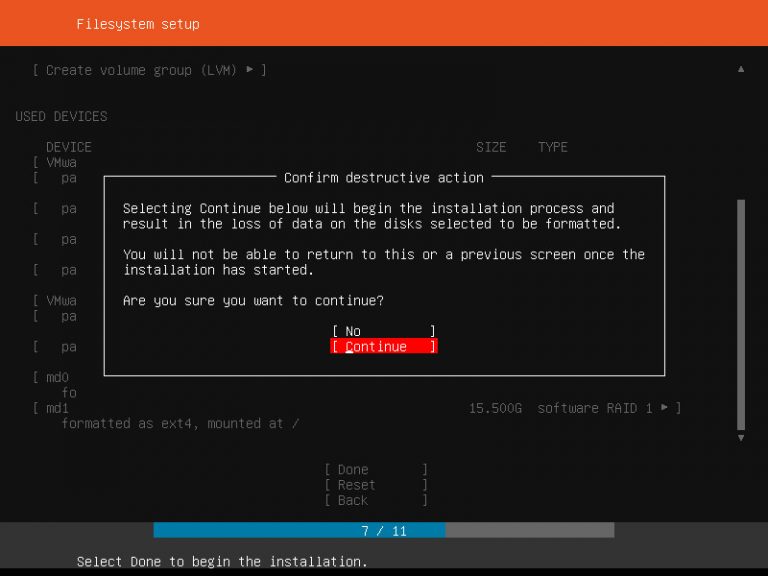Click the DEVICE column header
The height and width of the screenshot is (576, 768).
[69, 147]
